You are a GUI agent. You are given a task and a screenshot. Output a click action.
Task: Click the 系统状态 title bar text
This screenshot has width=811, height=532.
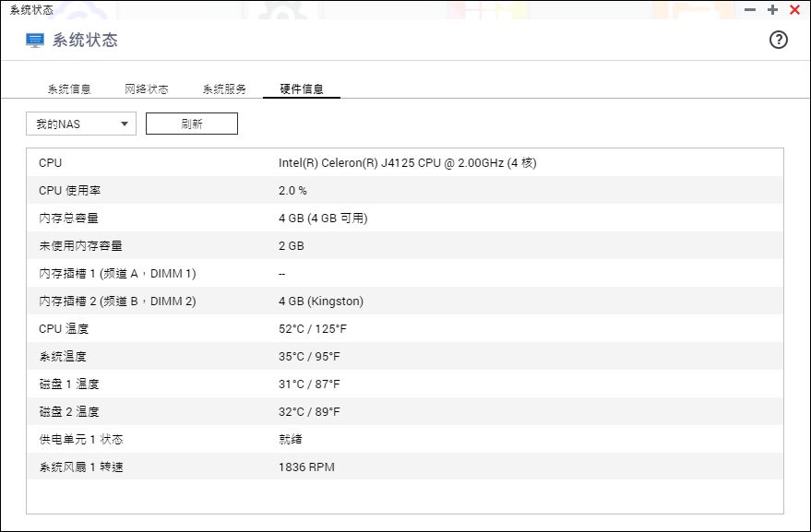tap(31, 10)
